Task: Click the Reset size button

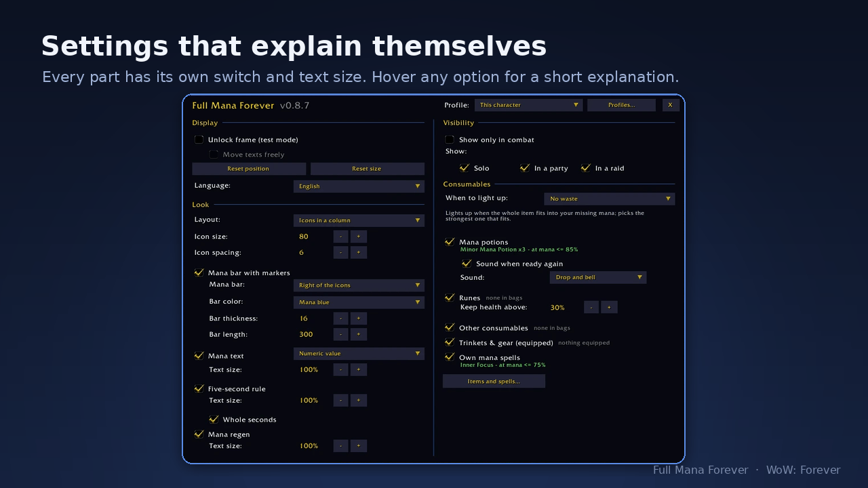Action: pyautogui.click(x=368, y=169)
